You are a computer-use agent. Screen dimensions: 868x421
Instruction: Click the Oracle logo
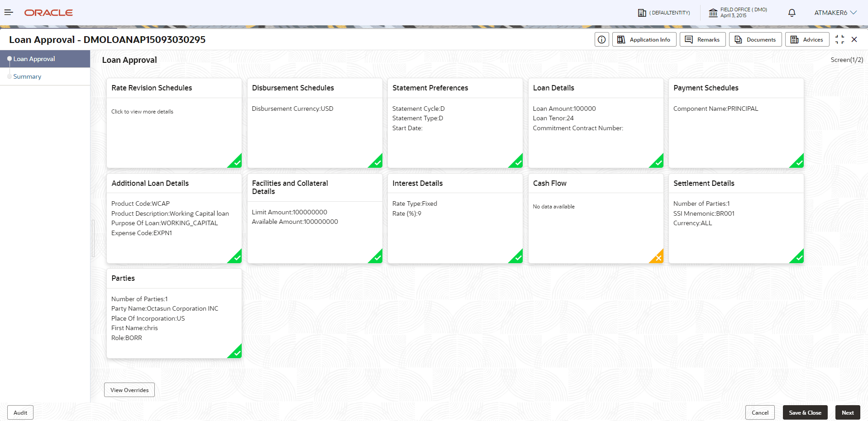(x=48, y=13)
